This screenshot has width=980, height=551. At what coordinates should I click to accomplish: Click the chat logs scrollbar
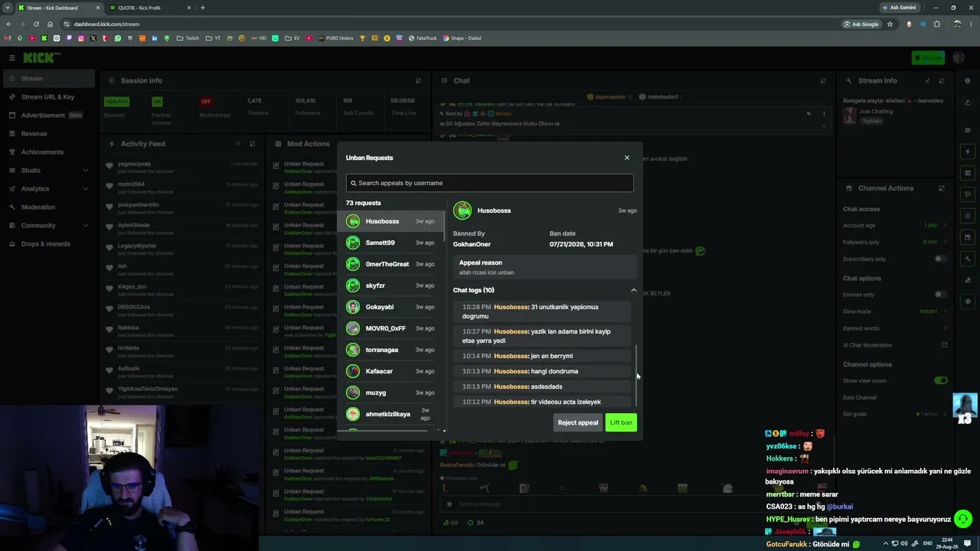[x=636, y=375]
